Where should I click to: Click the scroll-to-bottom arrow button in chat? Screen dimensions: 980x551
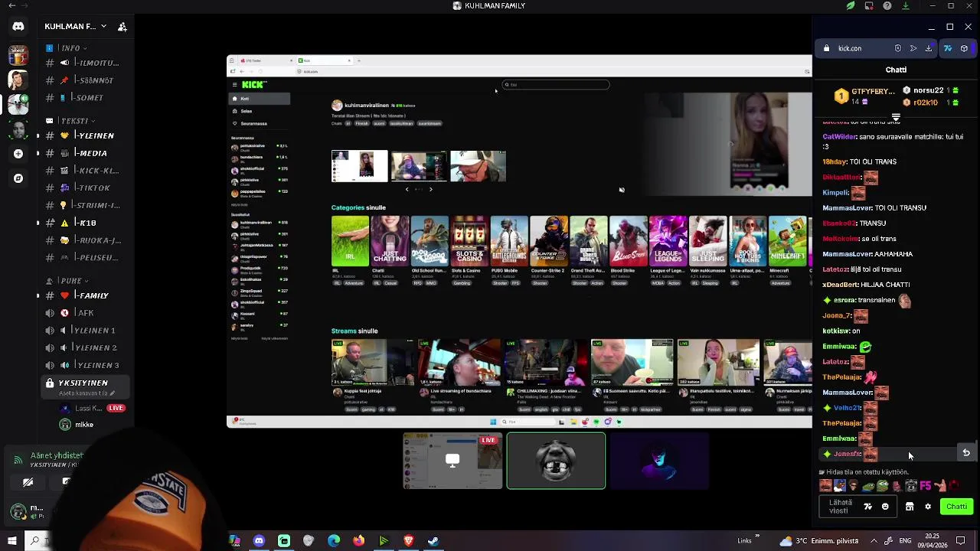[966, 452]
